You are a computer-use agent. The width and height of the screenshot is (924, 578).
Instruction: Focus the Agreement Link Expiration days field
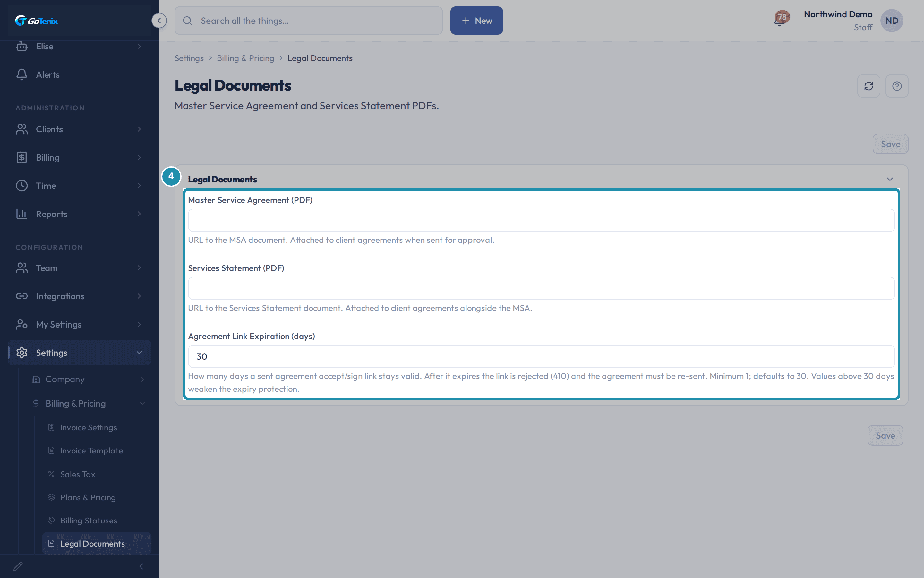click(541, 356)
